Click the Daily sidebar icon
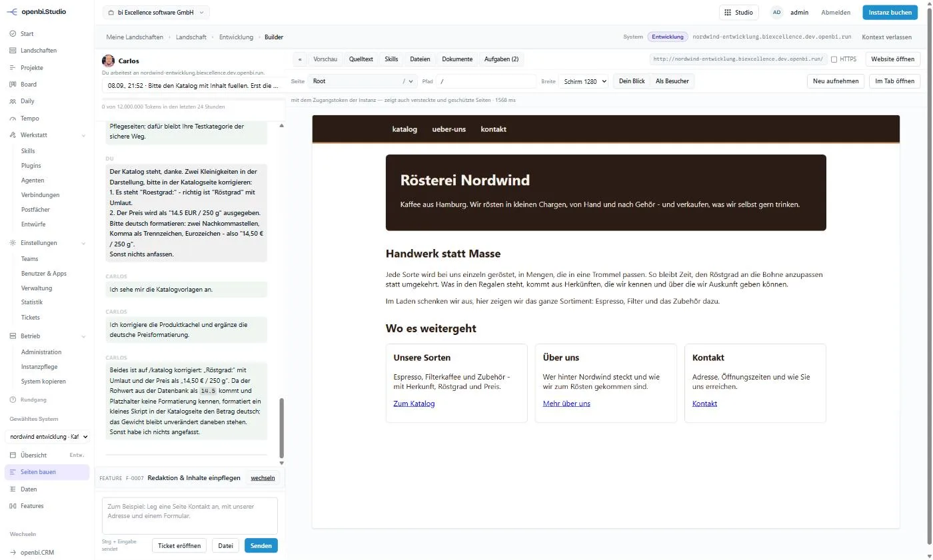This screenshot has height=560, width=933. click(13, 101)
